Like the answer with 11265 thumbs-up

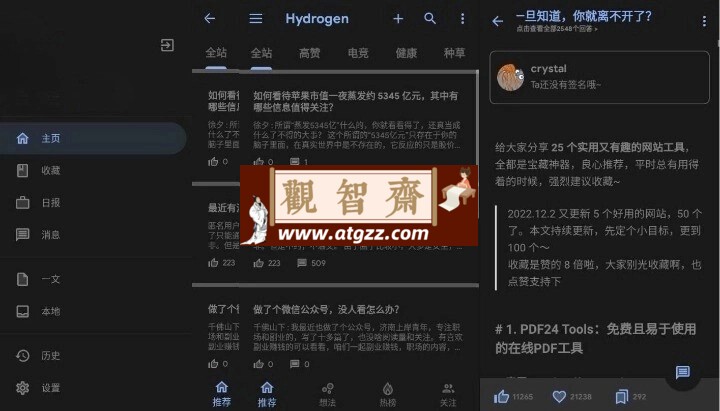tap(501, 396)
